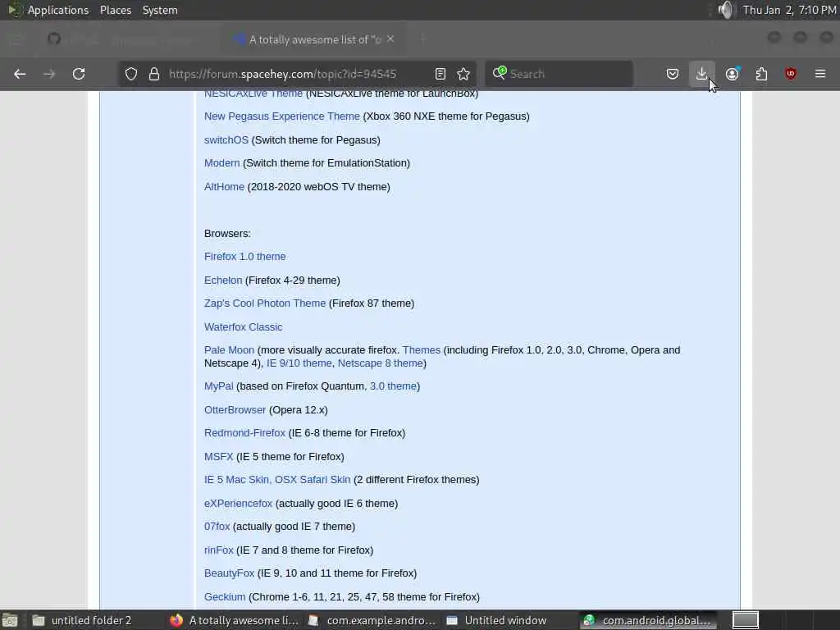This screenshot has height=630, width=840.
Task: Open NESICAxLive Theme link
Action: pyautogui.click(x=253, y=94)
